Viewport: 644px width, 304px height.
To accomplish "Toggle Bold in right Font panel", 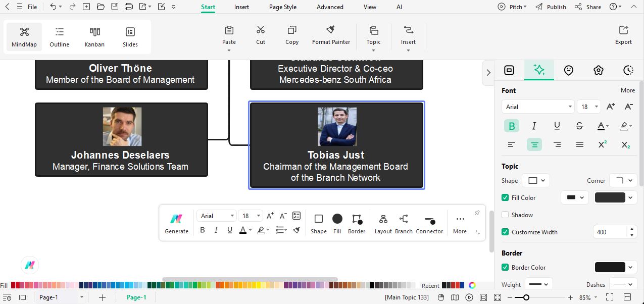I will pos(512,126).
